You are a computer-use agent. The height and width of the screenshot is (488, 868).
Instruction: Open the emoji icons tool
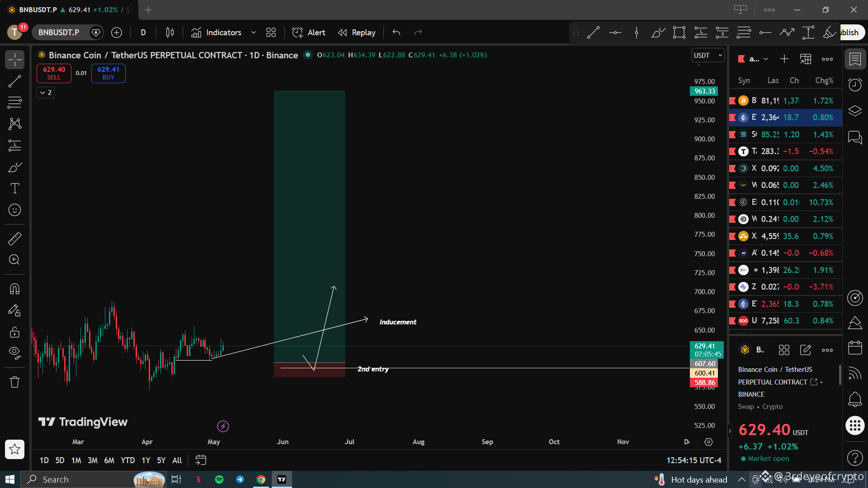(15, 210)
